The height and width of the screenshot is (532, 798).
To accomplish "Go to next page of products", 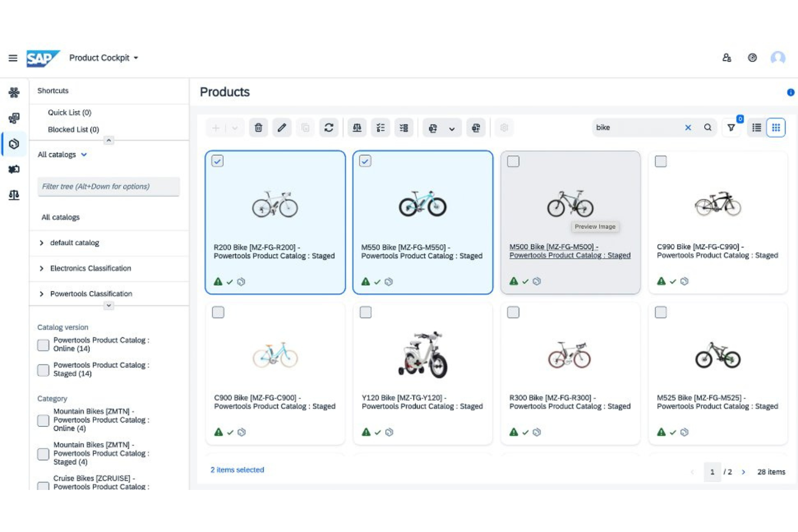I will coord(744,472).
